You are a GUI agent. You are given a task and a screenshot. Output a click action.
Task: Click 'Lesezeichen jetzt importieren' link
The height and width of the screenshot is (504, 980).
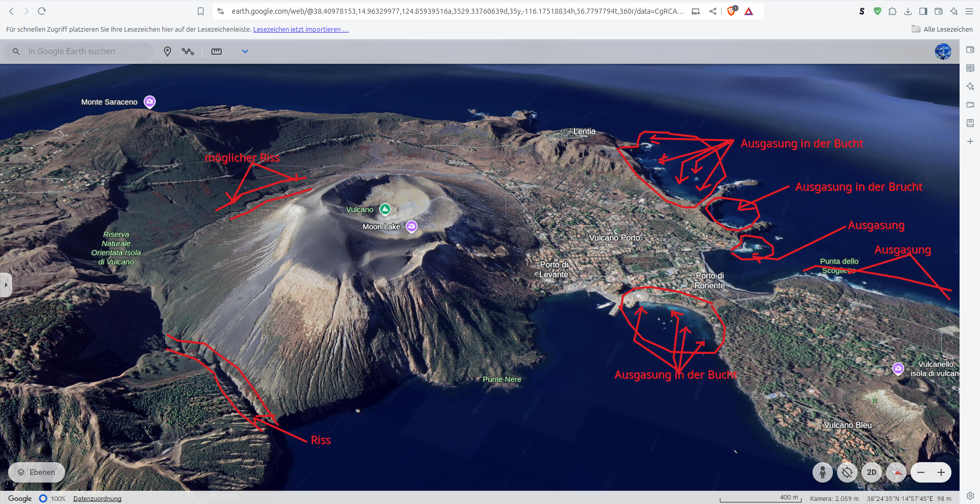click(x=301, y=30)
